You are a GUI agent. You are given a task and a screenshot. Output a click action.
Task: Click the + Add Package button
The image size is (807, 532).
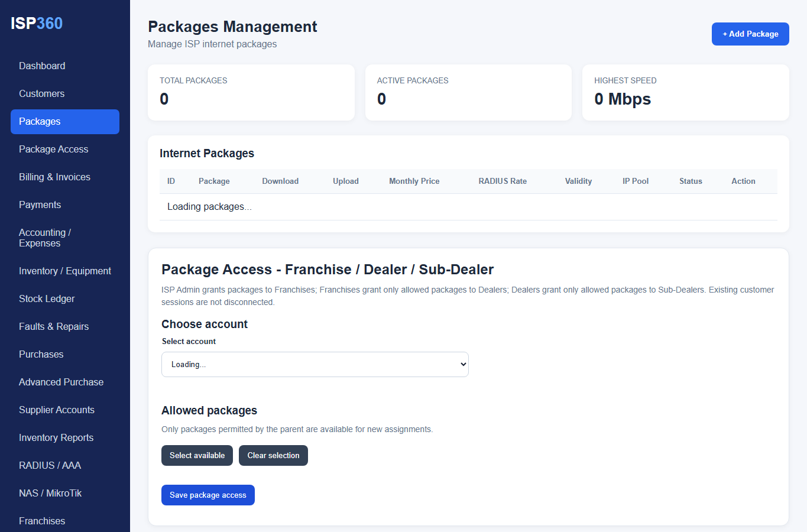click(x=750, y=34)
